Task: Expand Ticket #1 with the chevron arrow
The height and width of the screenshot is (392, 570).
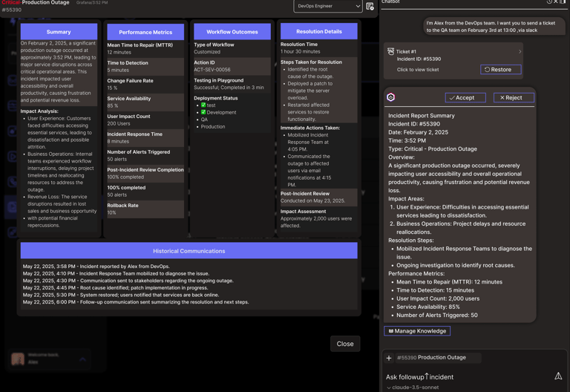Action: pyautogui.click(x=520, y=52)
